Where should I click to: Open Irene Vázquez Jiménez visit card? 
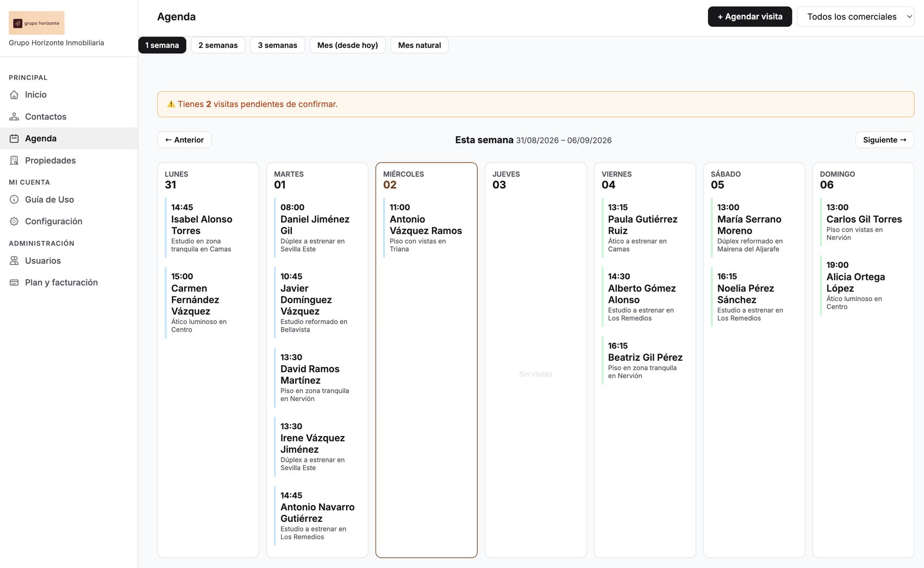[x=317, y=447]
